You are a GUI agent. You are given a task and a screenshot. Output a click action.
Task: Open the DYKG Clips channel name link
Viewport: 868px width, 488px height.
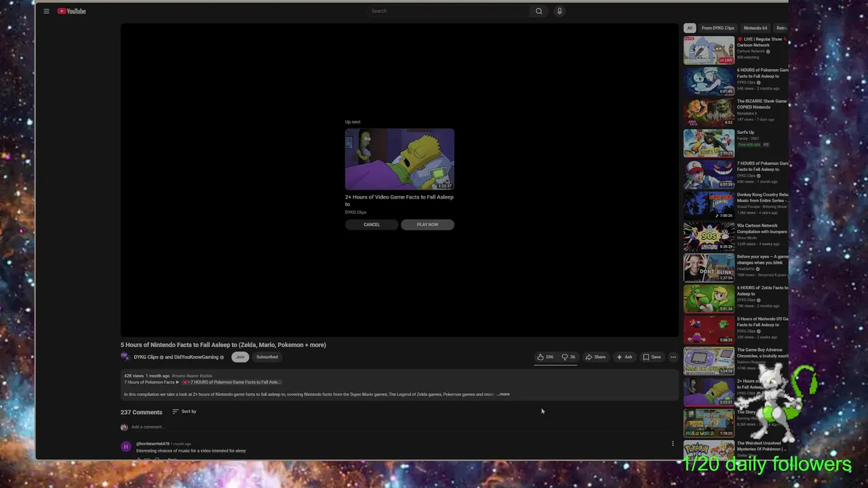(146, 357)
